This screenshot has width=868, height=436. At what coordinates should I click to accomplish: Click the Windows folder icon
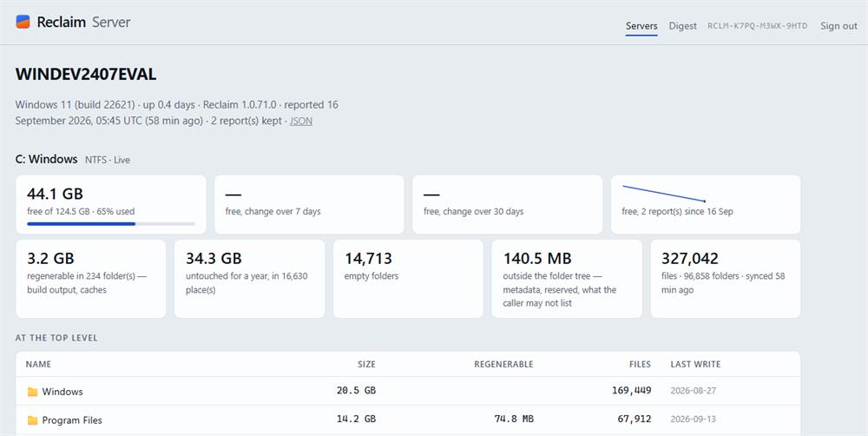coord(33,392)
